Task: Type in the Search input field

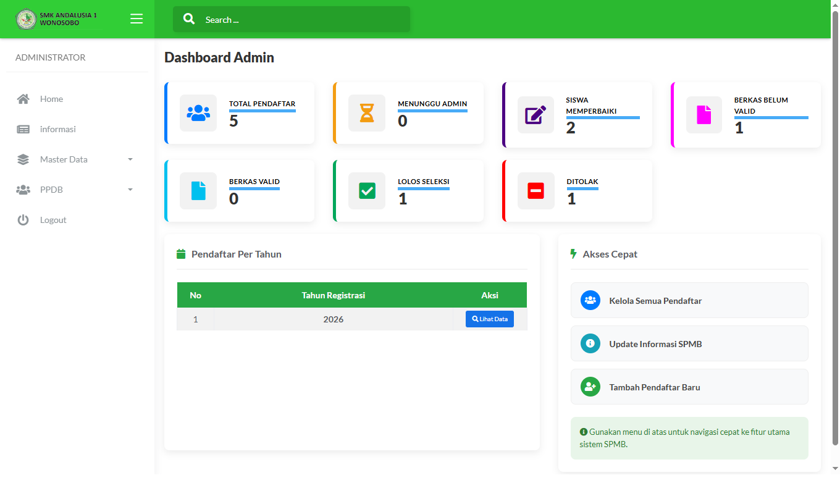Action: (303, 20)
